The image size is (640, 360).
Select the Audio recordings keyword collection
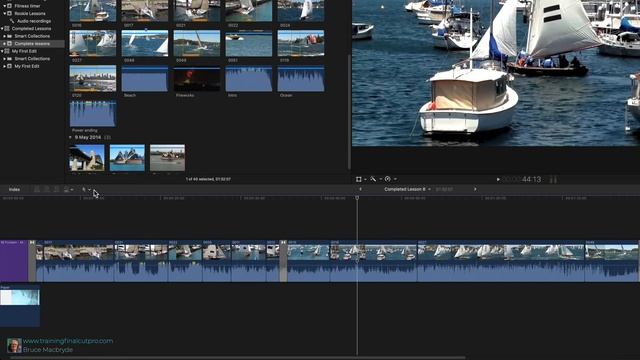(x=33, y=21)
